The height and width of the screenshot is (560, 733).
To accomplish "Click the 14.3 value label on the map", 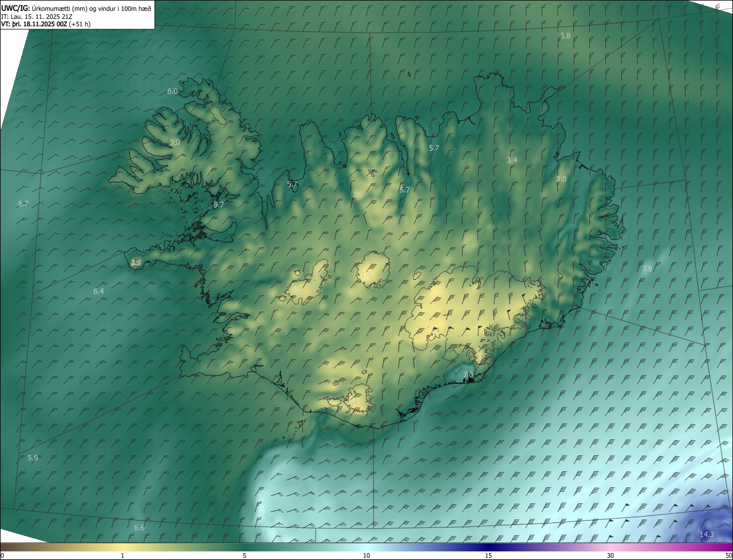I will tap(707, 534).
